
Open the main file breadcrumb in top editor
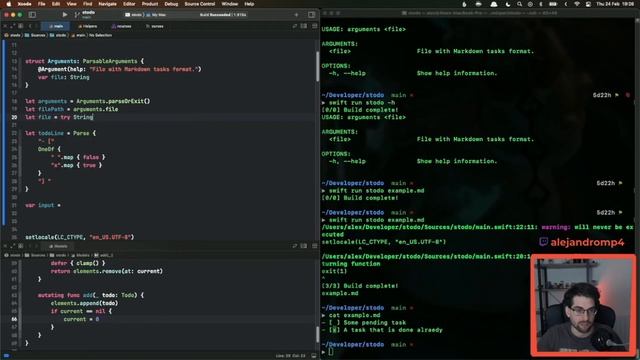[x=78, y=36]
